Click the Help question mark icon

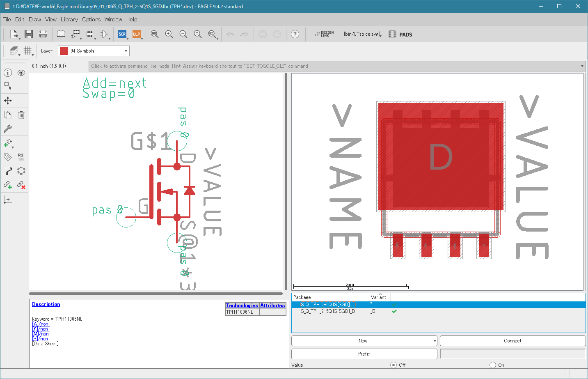tap(295, 34)
